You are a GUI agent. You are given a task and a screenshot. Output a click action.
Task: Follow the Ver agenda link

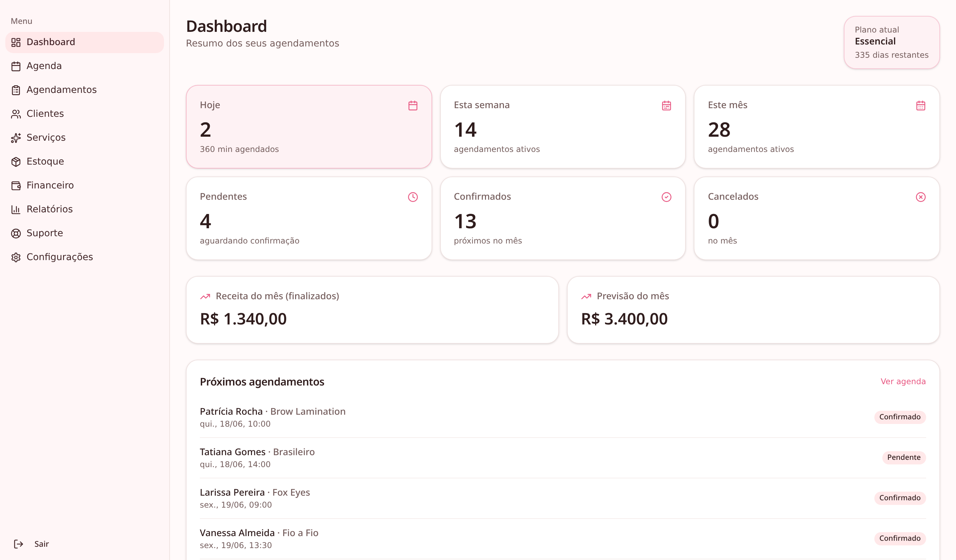pyautogui.click(x=903, y=382)
